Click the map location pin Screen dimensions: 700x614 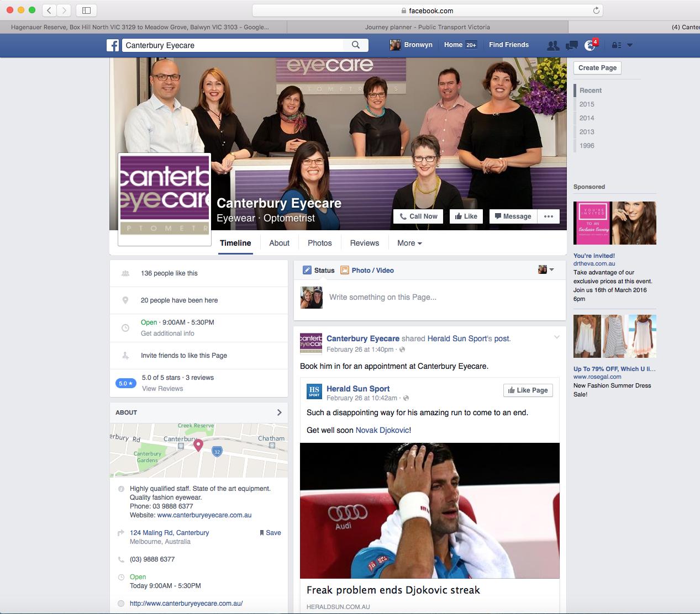point(198,445)
